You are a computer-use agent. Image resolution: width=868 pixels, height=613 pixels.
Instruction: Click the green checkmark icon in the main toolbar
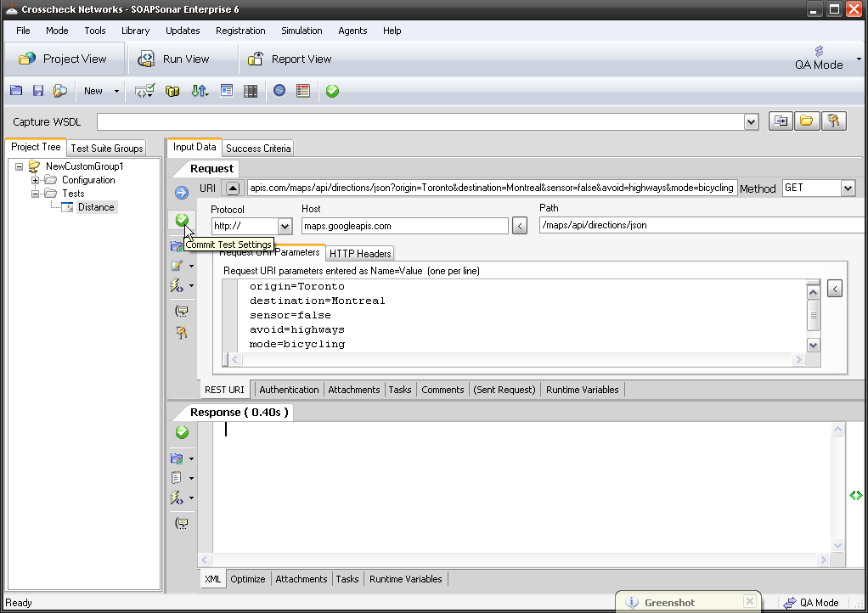[332, 91]
